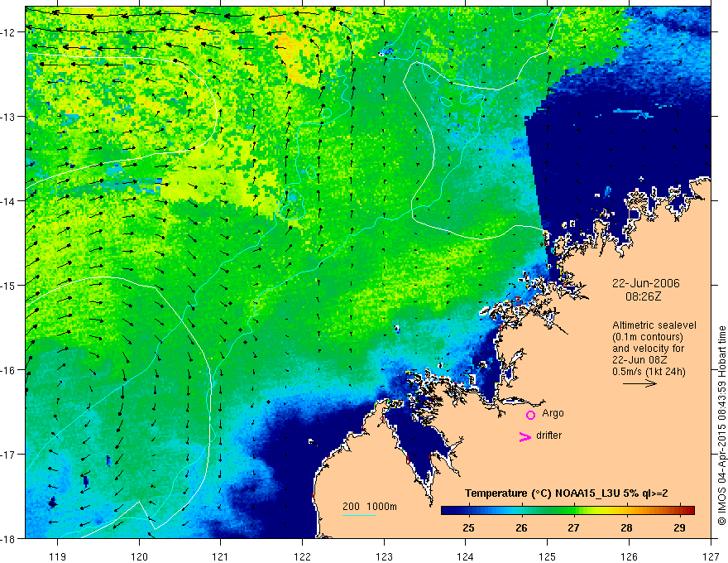Click the latitude axis label -17
This screenshot has height=563, width=728.
(x=9, y=455)
